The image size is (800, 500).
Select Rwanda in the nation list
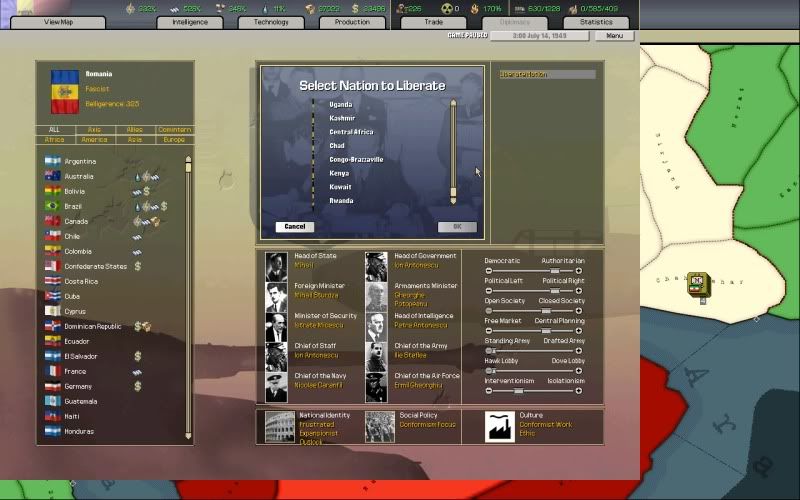[341, 201]
